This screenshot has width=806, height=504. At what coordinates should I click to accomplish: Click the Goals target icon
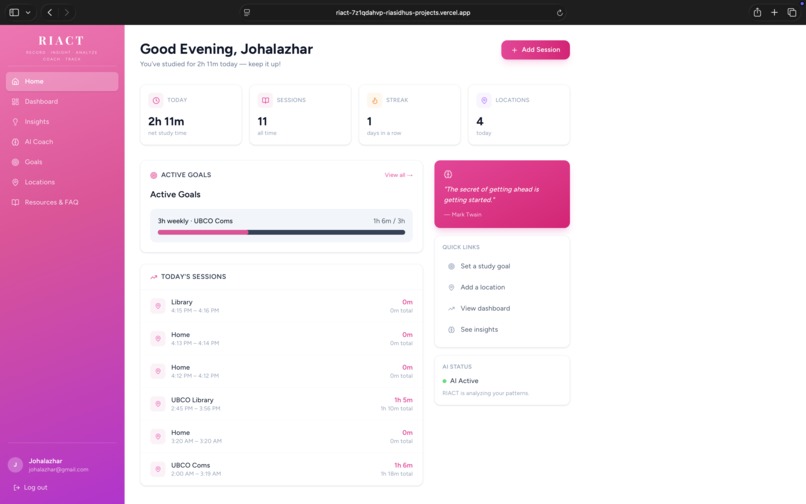[x=15, y=162]
